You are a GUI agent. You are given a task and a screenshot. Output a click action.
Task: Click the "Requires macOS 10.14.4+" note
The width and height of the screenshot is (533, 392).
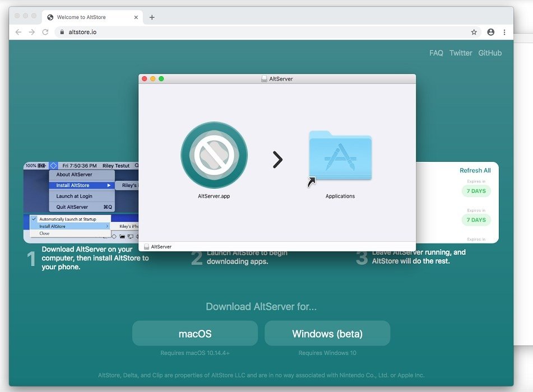pyautogui.click(x=195, y=353)
